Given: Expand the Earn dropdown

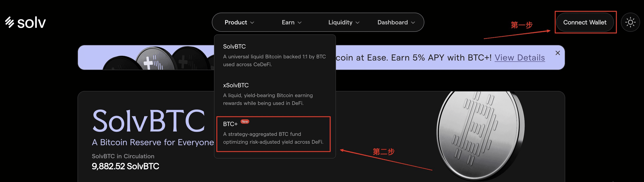Looking at the screenshot, I should (x=292, y=22).
